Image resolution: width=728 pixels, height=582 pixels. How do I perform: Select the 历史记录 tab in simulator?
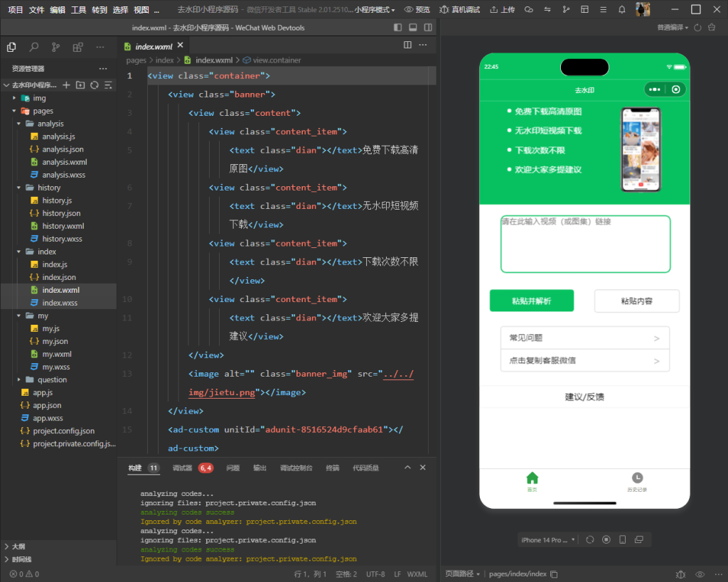[637, 482]
